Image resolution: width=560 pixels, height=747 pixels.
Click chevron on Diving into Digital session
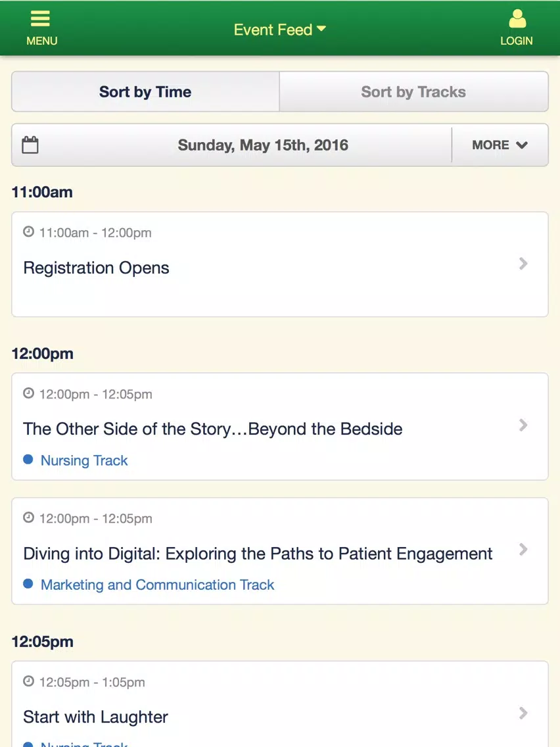523,549
